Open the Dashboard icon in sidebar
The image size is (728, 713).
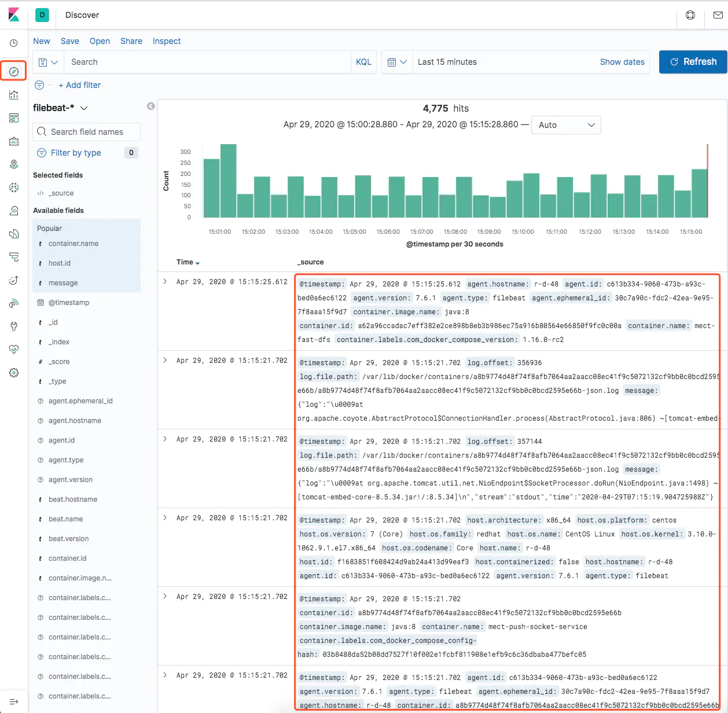point(14,118)
